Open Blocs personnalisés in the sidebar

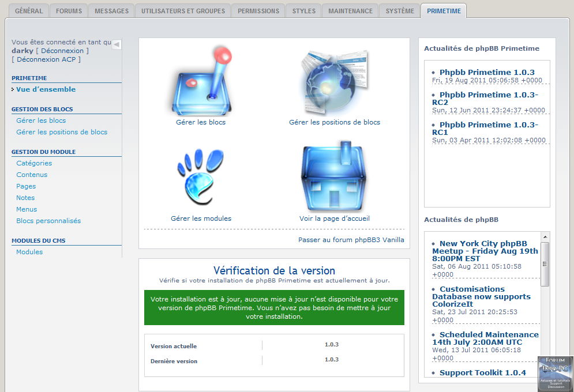pos(48,221)
